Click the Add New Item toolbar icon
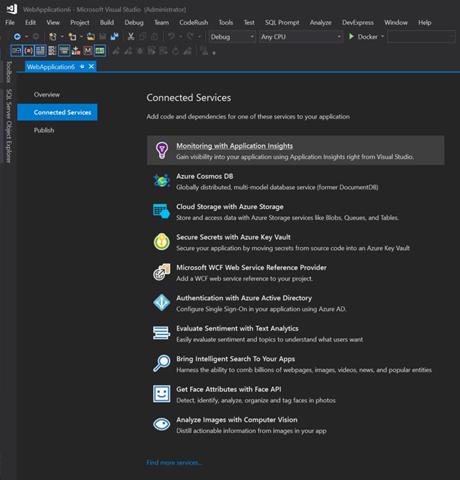This screenshot has height=480, width=460. (72, 37)
